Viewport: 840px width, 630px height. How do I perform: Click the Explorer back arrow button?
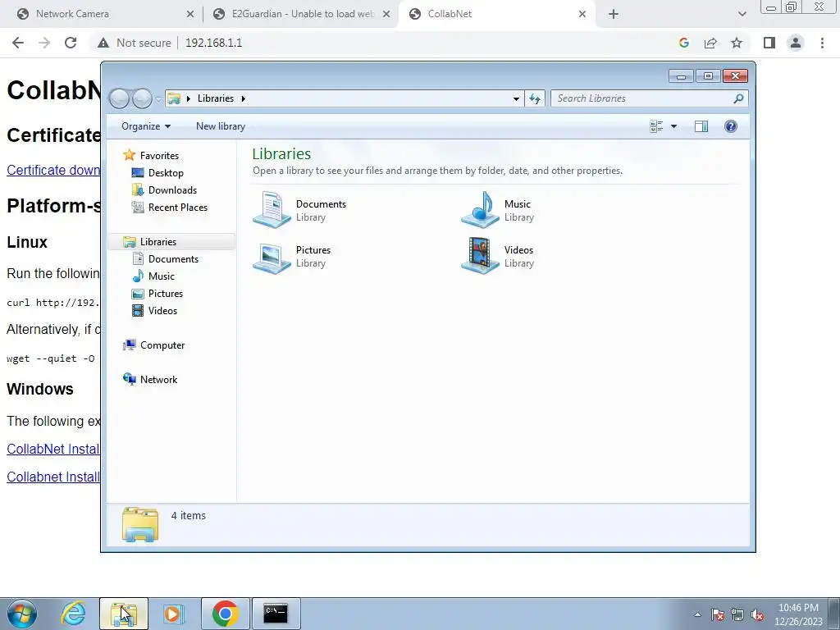point(120,98)
